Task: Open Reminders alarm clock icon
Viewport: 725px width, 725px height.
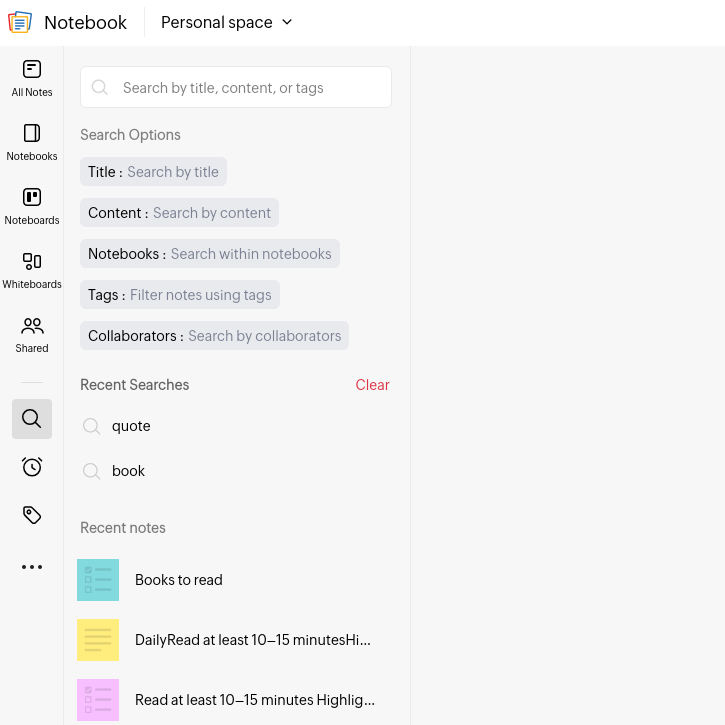Action: 32,467
